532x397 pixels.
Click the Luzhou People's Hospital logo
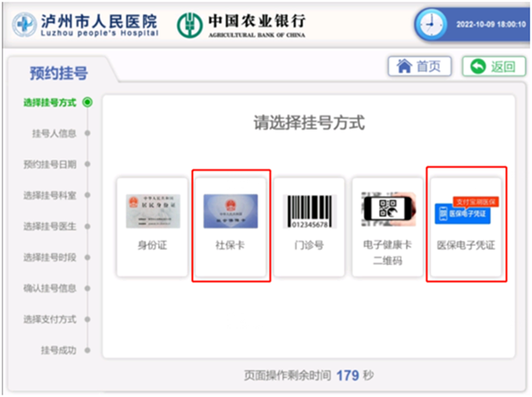[25, 24]
